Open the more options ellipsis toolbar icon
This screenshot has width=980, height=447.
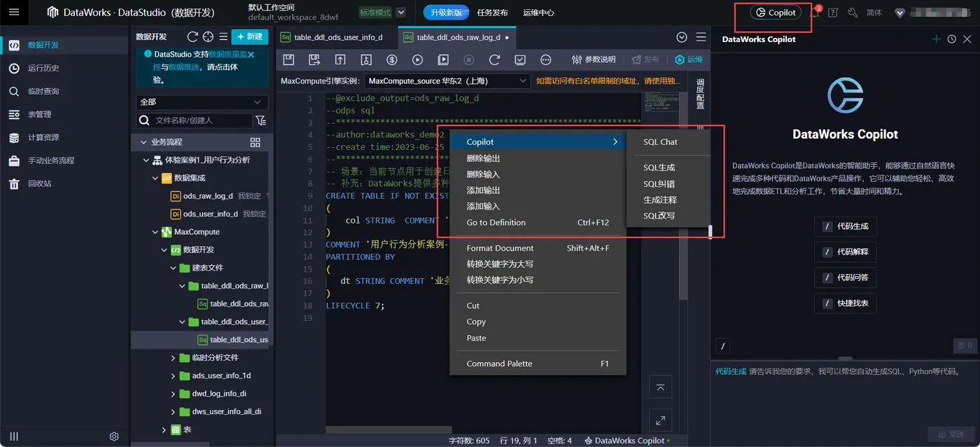546,60
